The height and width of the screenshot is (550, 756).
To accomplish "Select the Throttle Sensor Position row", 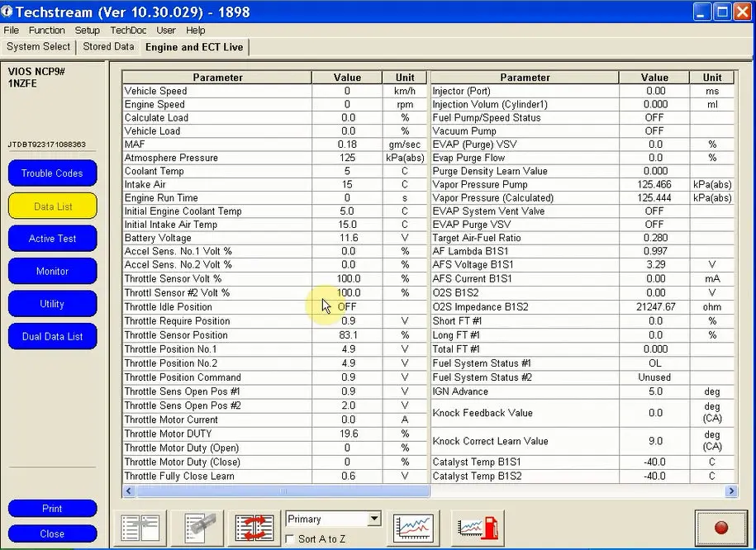I will (x=275, y=335).
